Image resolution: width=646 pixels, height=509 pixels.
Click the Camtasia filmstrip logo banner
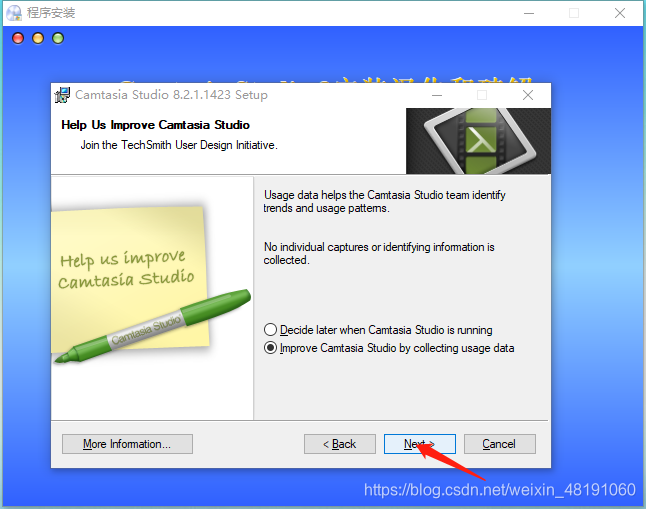coord(478,141)
